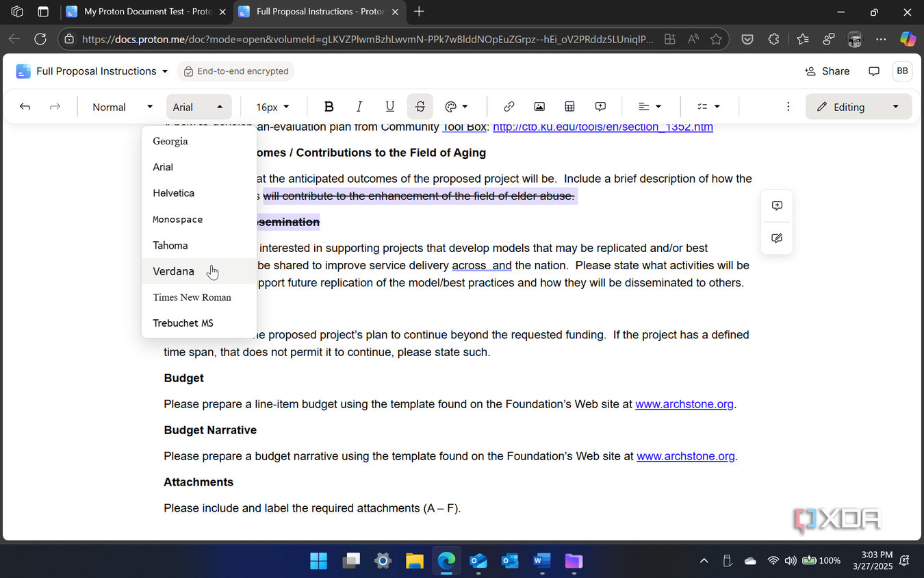Click the Budget Narrative heading
924x578 pixels.
(x=210, y=430)
